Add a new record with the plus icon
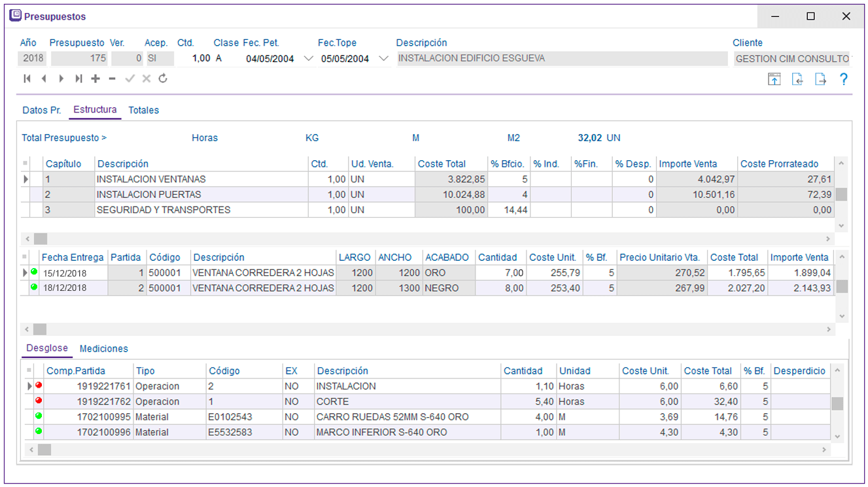 pyautogui.click(x=95, y=79)
